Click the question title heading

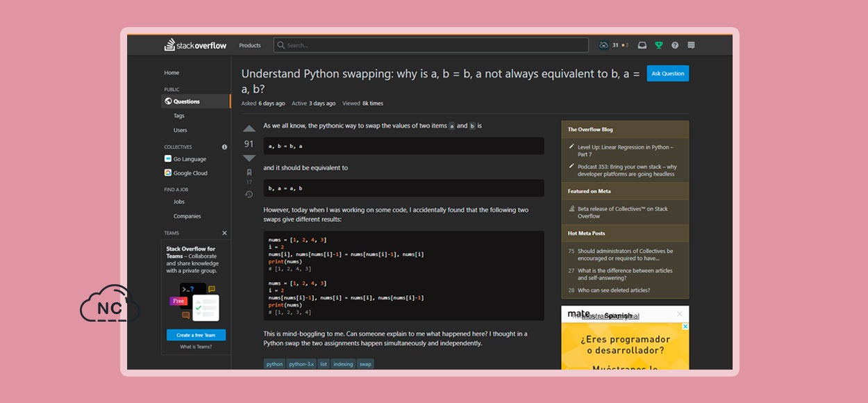click(440, 81)
